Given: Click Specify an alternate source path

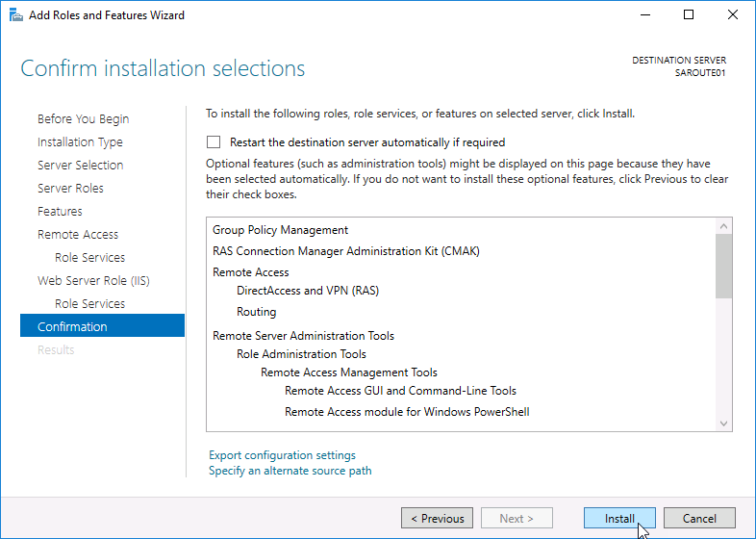Looking at the screenshot, I should (x=290, y=471).
